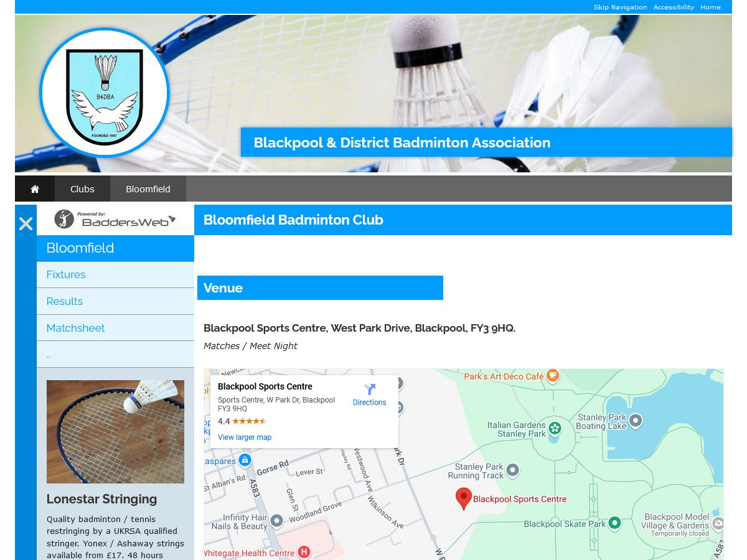Open the Matchsheet page
Image resolution: width=747 pixels, height=560 pixels.
(x=75, y=327)
